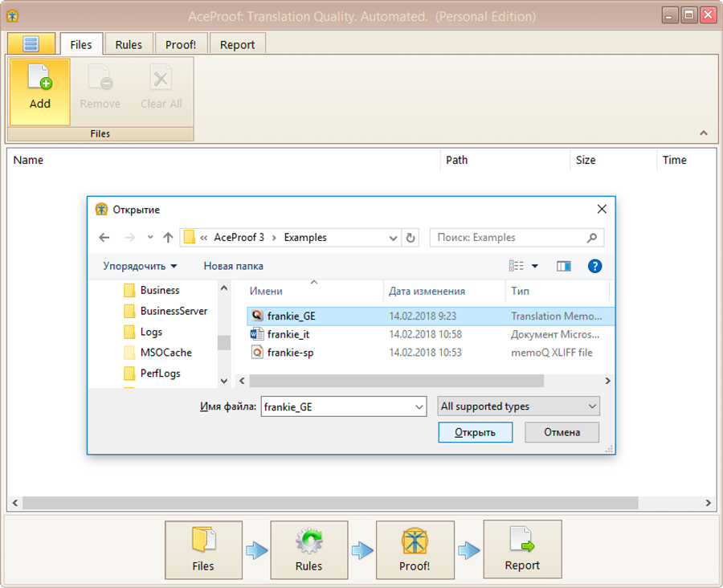
Task: Switch to the Rules tab
Action: point(129,44)
